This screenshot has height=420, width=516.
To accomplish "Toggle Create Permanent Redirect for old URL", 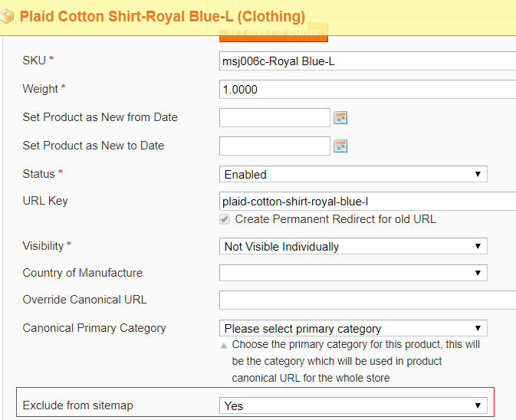I will pos(225,219).
